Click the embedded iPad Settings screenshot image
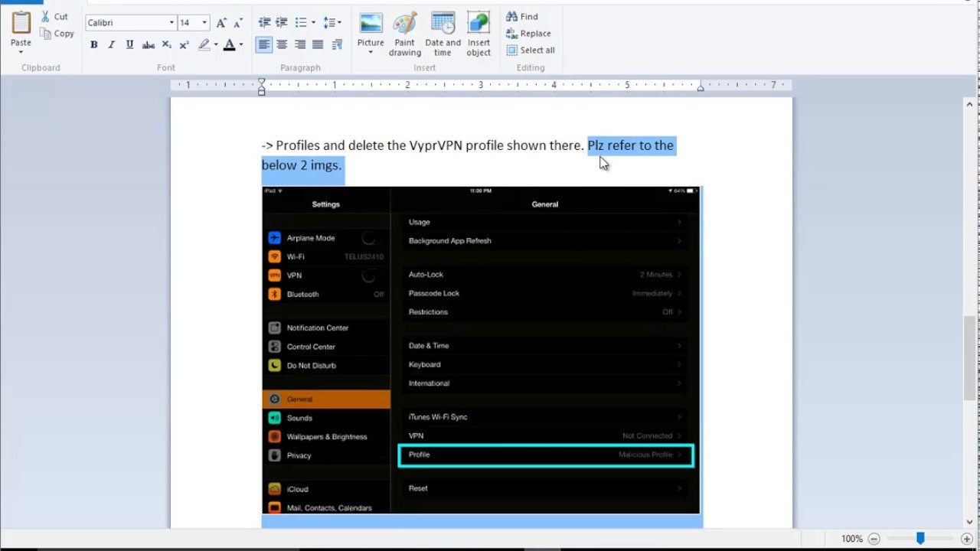This screenshot has width=980, height=551. 481,350
